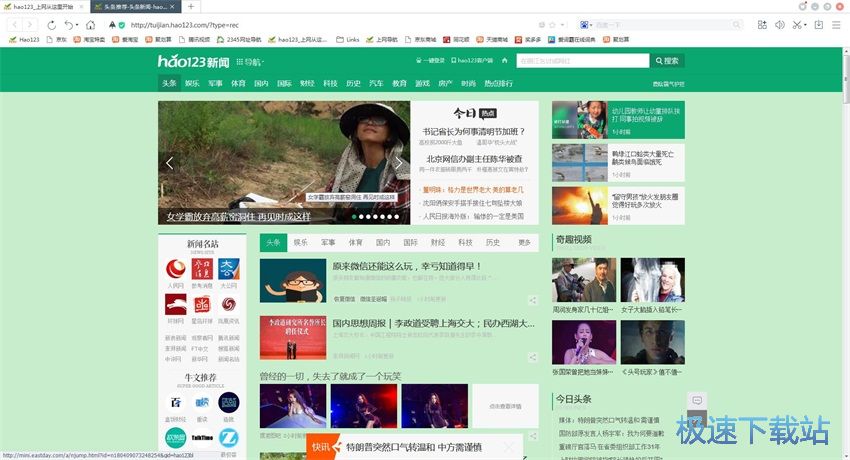Screen dimensions: 850x460
Task: Open the 环球网 site icon
Action: tap(176, 304)
